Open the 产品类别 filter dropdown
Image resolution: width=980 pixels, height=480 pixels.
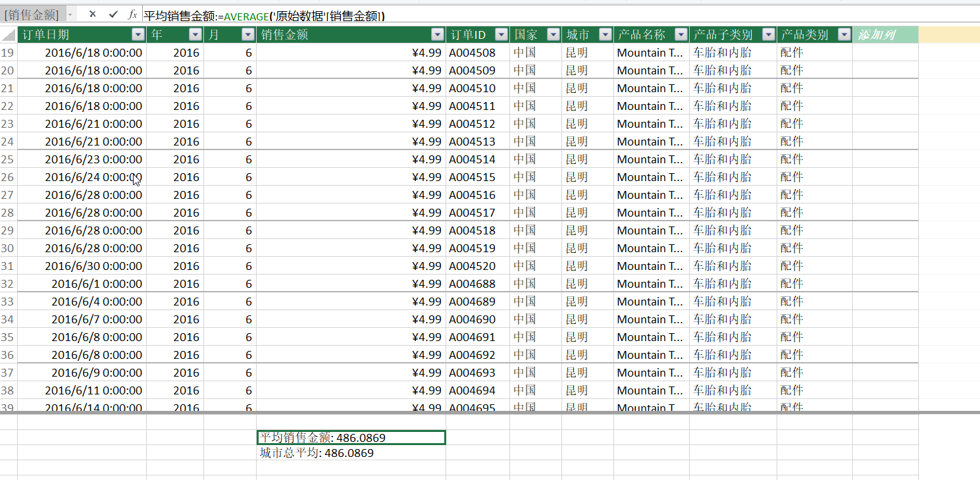click(844, 34)
